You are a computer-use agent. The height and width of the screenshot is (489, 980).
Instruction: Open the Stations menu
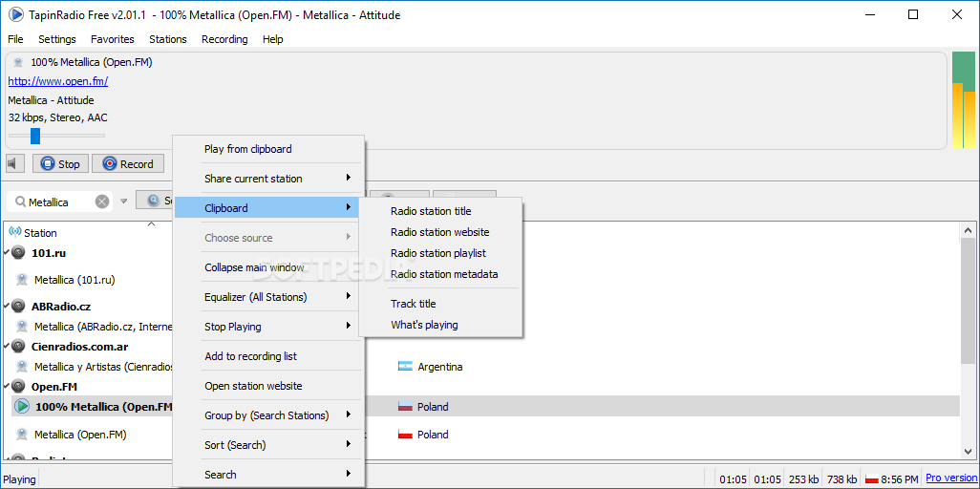coord(167,39)
